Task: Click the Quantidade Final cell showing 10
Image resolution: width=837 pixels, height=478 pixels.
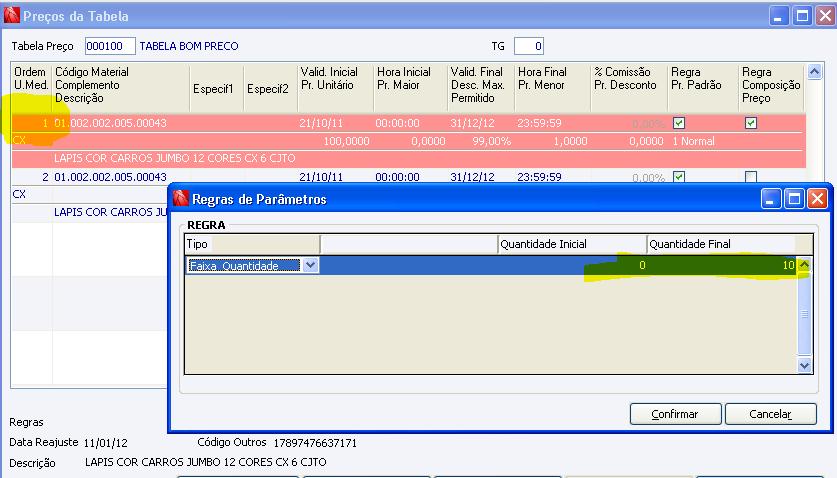Action: (x=722, y=265)
